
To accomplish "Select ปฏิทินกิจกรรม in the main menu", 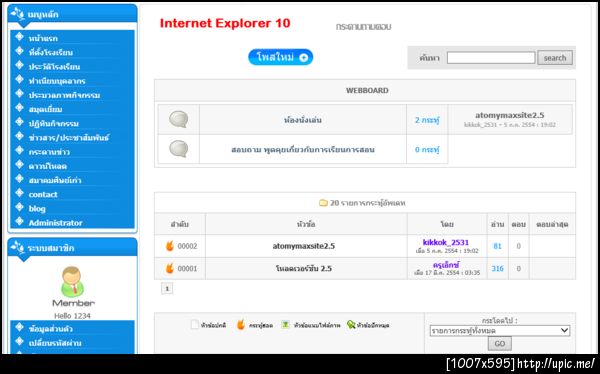I will pyautogui.click(x=54, y=123).
